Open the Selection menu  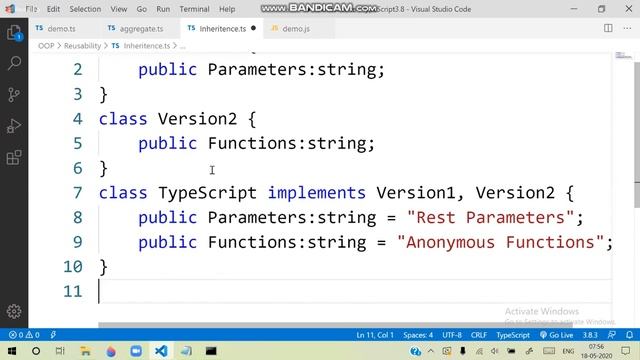point(85,9)
